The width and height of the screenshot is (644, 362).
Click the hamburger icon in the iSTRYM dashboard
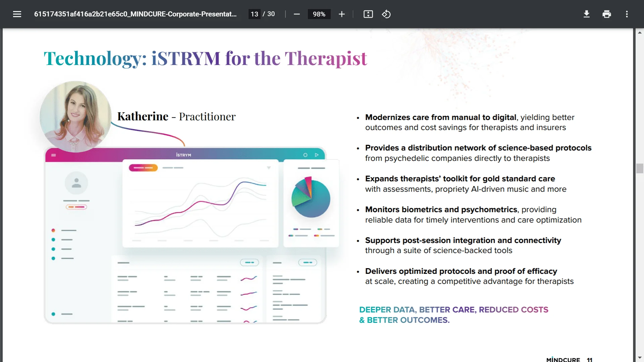point(54,155)
